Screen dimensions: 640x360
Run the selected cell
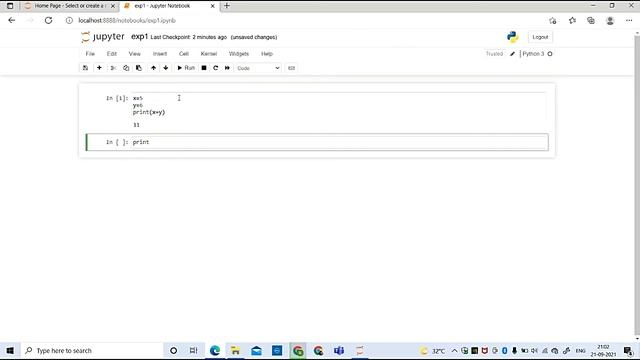(186, 68)
